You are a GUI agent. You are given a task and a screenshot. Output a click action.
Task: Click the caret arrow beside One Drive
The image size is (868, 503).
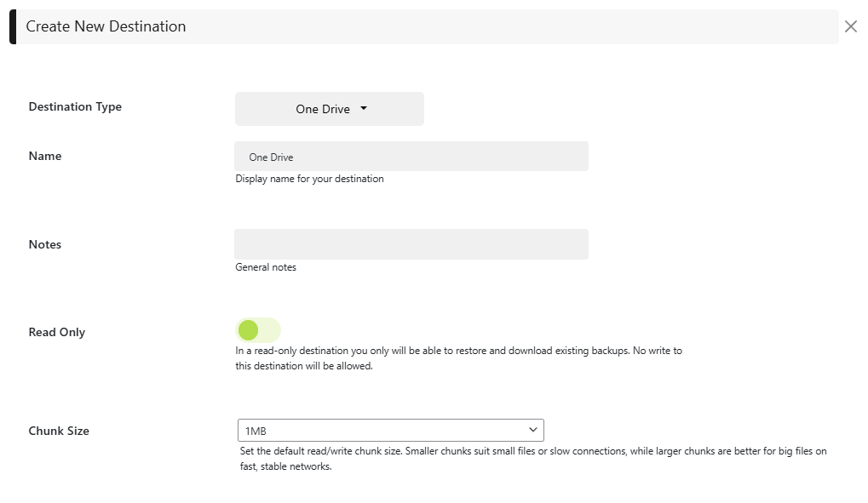(364, 109)
